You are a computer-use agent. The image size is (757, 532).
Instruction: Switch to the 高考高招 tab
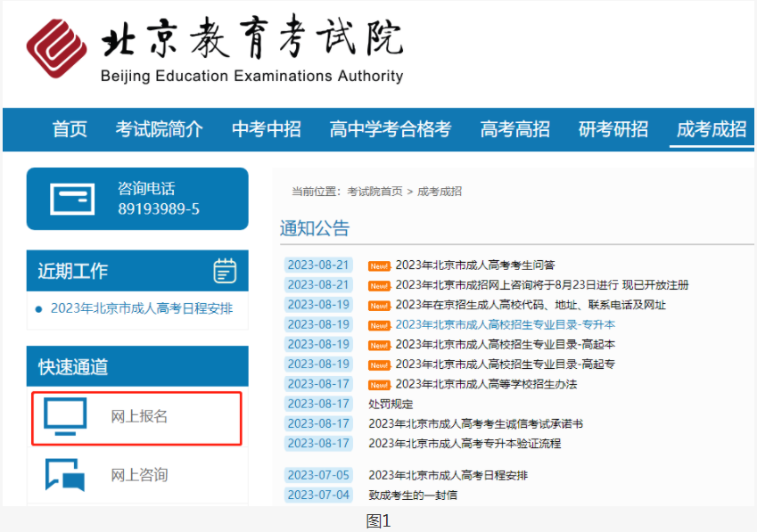tap(514, 129)
